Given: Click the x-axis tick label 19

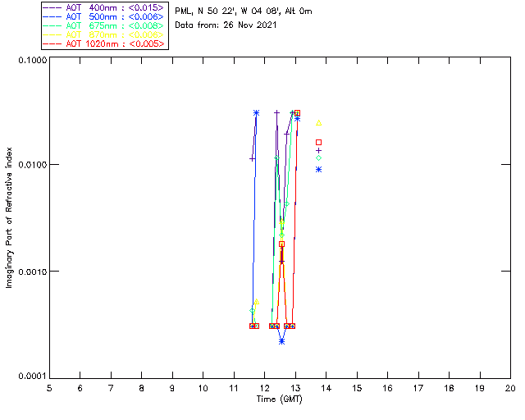Looking at the screenshot, I should 480,388.
